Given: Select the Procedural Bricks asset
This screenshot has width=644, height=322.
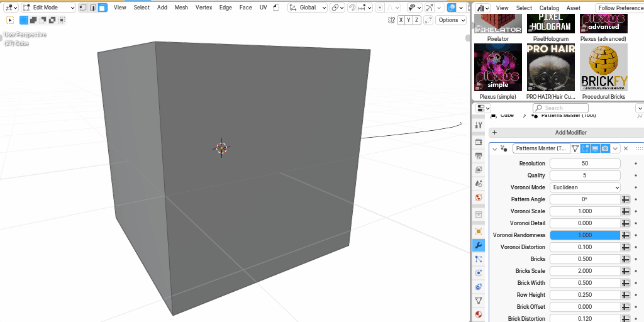Looking at the screenshot, I should 604,67.
